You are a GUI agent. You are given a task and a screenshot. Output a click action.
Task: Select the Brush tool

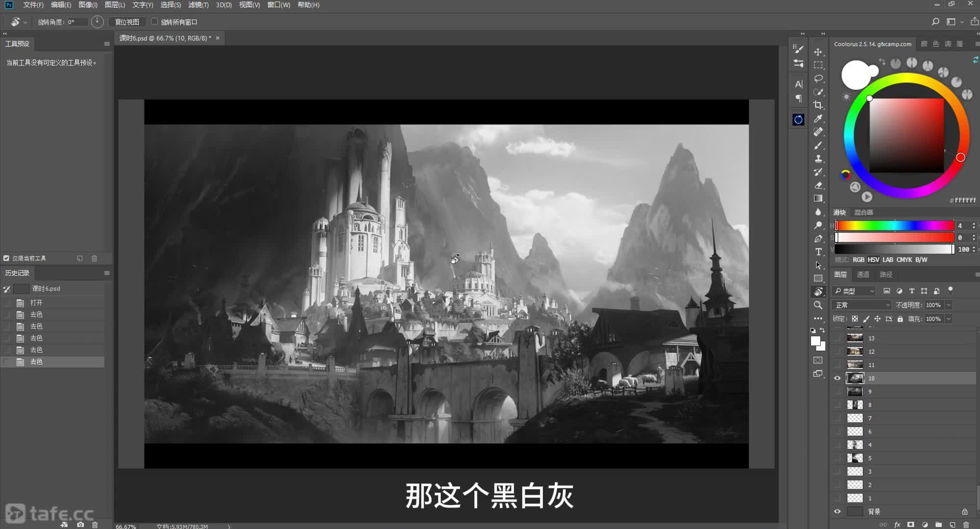pyautogui.click(x=818, y=145)
